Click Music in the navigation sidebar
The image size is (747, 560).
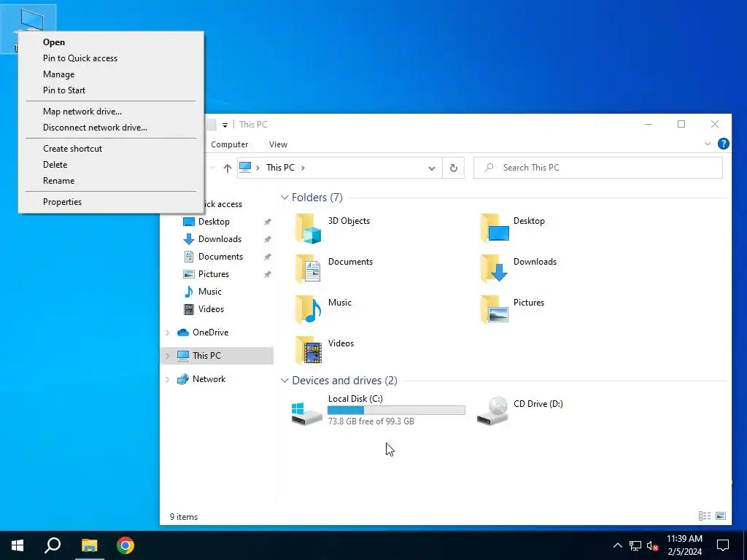coord(209,292)
